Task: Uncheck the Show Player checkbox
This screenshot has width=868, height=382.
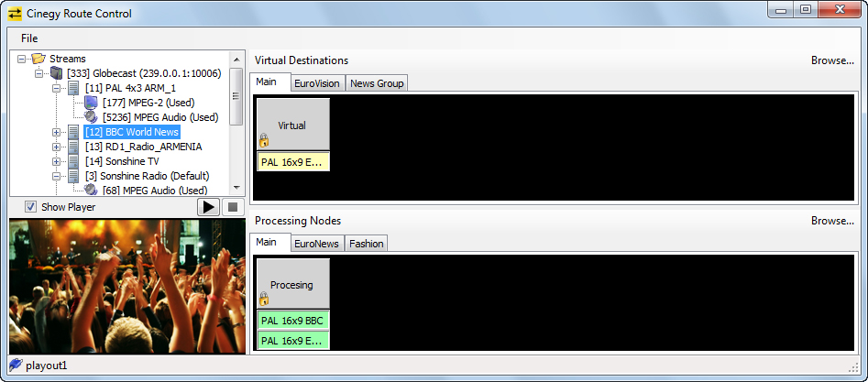Action: pos(30,207)
